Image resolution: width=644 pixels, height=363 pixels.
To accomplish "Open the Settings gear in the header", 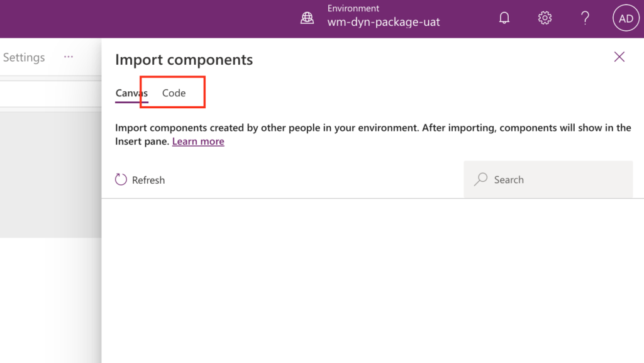I will click(x=545, y=18).
